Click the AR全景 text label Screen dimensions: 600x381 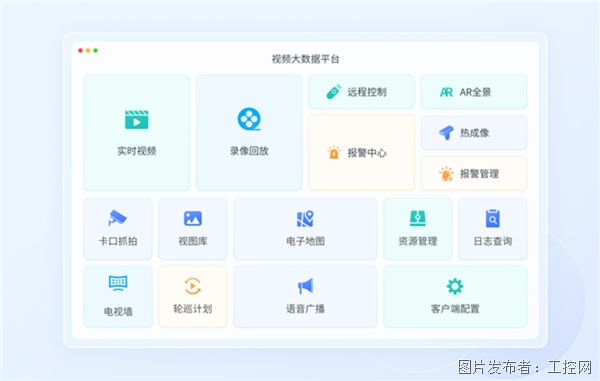click(475, 92)
